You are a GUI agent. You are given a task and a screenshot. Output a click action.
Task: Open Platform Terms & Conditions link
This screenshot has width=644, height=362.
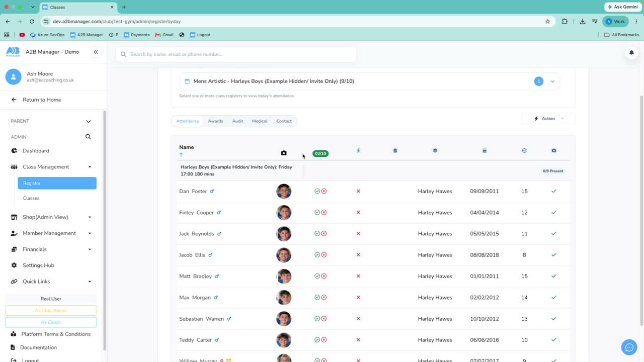coord(56,334)
